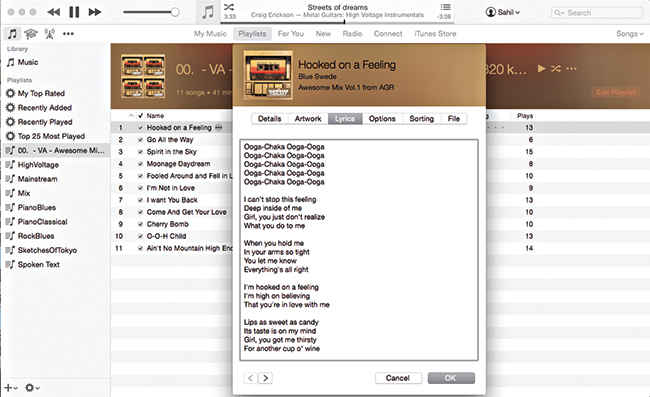The image size is (650, 397).
Task: Open the Sahil account dropdown
Action: tap(503, 12)
